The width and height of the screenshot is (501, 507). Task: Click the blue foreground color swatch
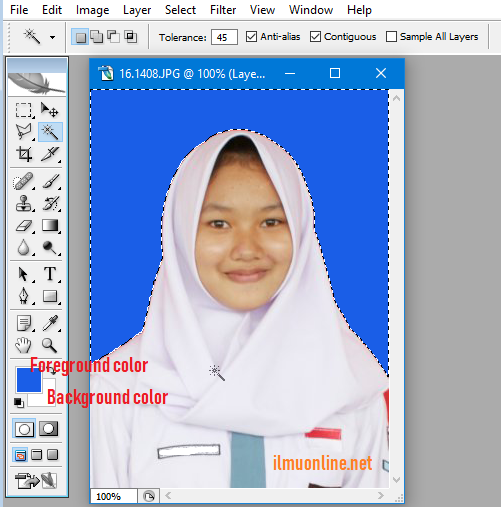pyautogui.click(x=29, y=380)
